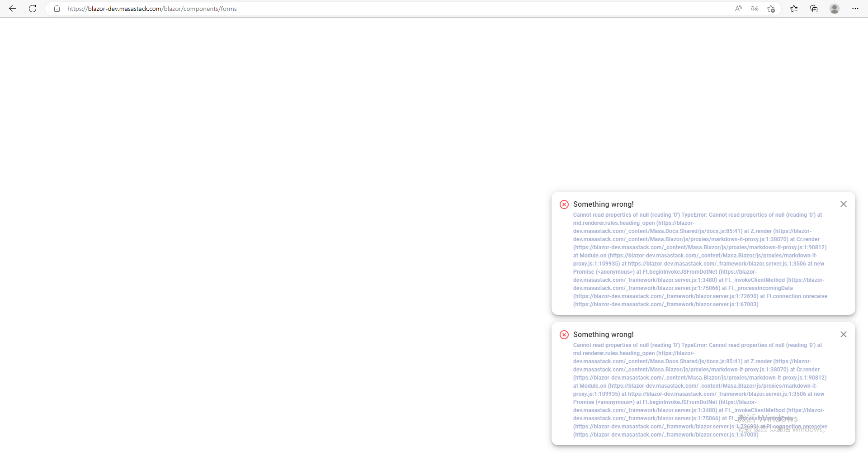Image resolution: width=868 pixels, height=456 pixels.
Task: Open the Favorites list
Action: tap(794, 9)
